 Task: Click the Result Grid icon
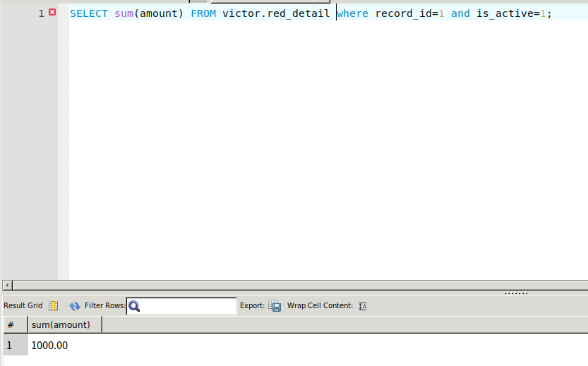point(54,306)
